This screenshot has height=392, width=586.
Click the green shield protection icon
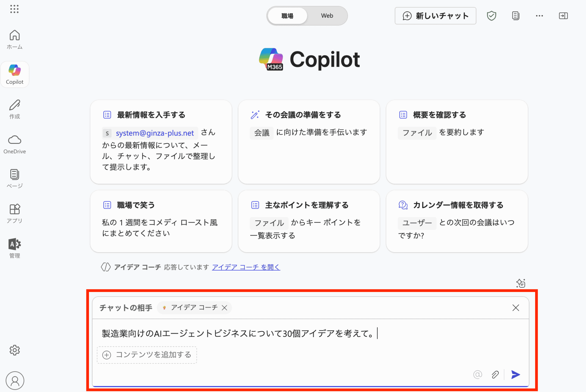[x=491, y=16]
